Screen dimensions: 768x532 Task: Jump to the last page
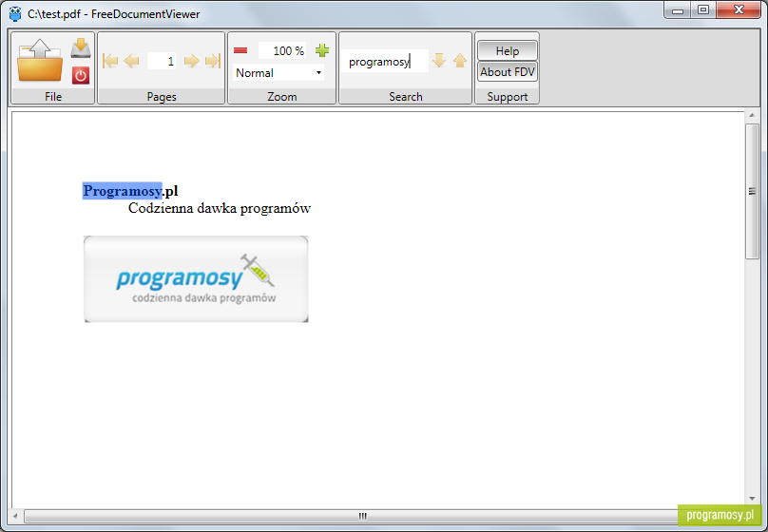[213, 61]
